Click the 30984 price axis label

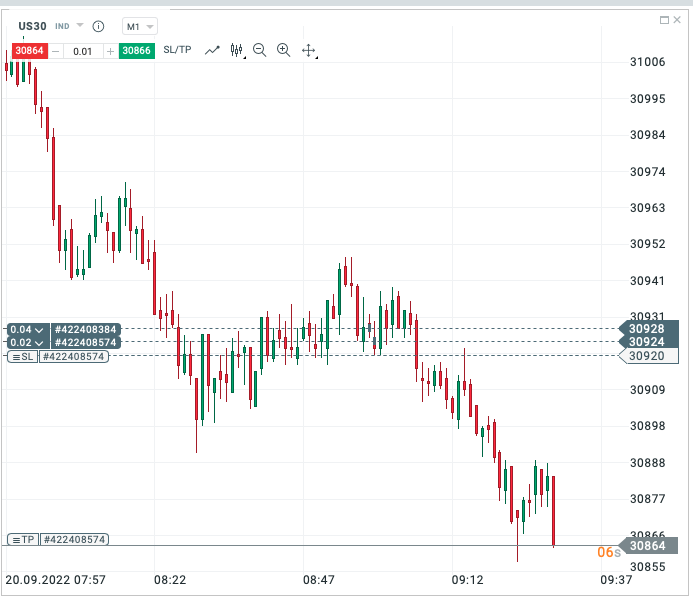click(x=647, y=135)
